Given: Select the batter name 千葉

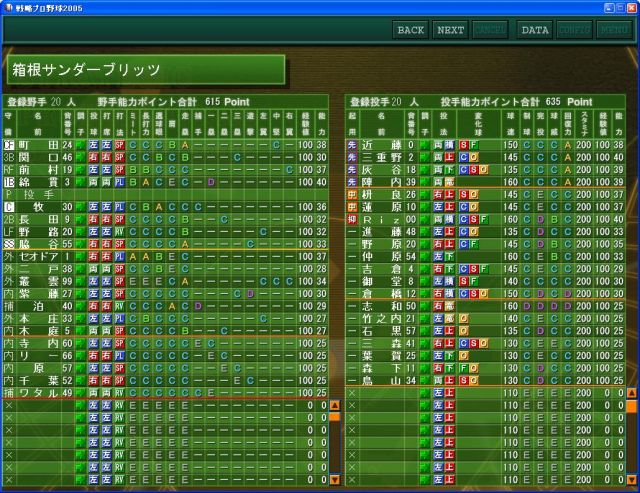Looking at the screenshot, I should click(x=39, y=381).
